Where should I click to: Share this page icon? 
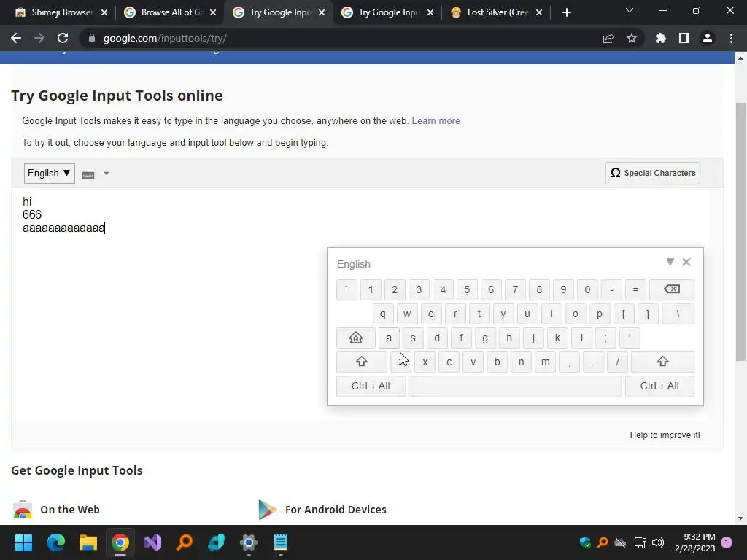click(x=608, y=38)
